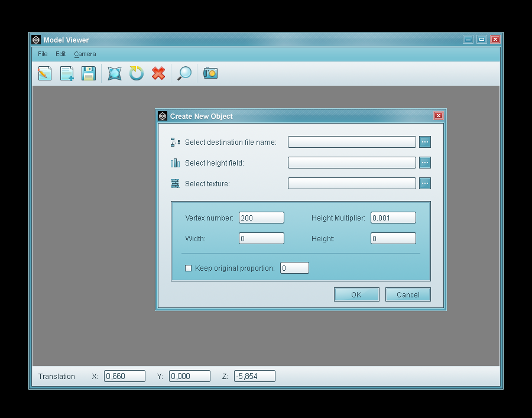
Task: Click the floppy disk save icon
Action: 89,73
